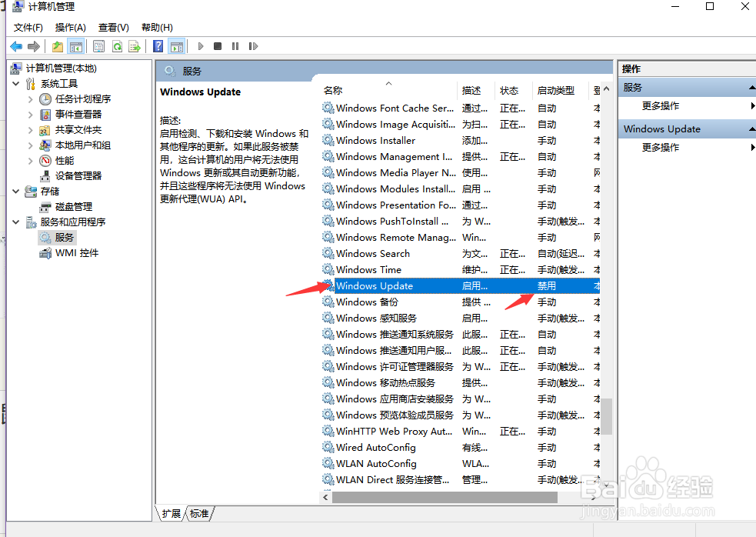
Task: Expand the 性能 node chevron
Action: point(30,161)
